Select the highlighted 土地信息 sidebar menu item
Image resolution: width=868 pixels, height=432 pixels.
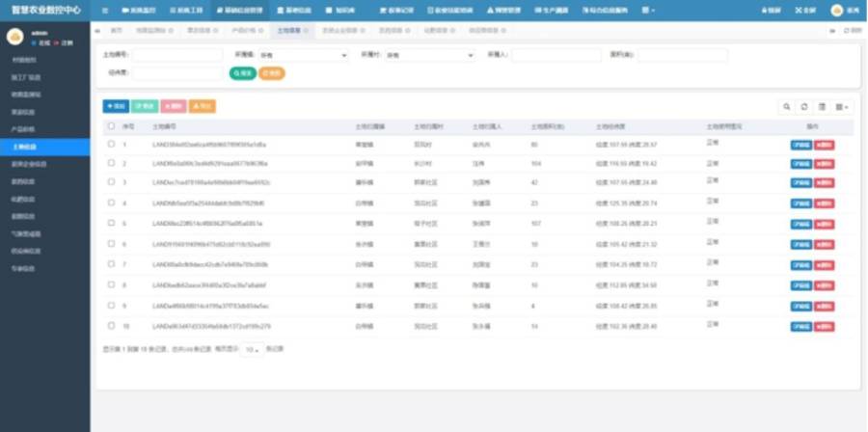(44, 148)
